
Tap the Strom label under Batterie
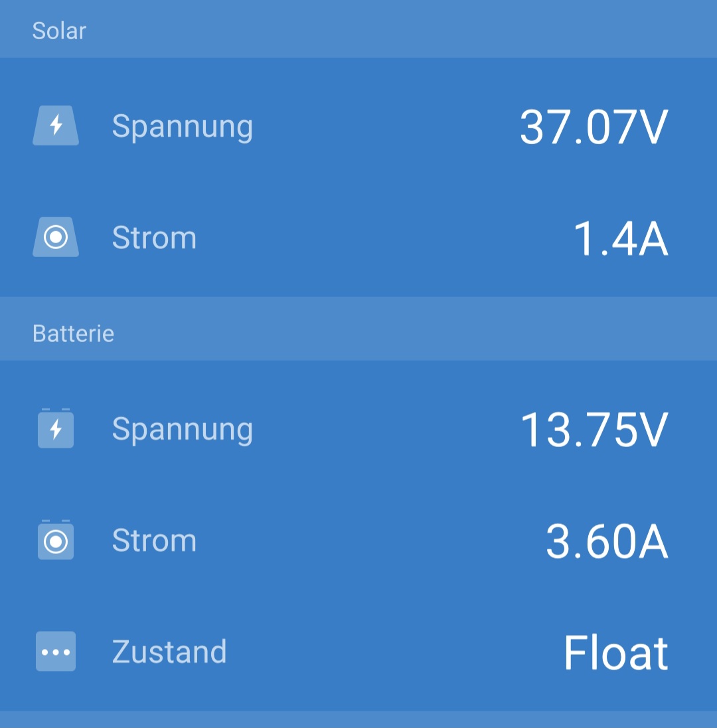pyautogui.click(x=154, y=541)
